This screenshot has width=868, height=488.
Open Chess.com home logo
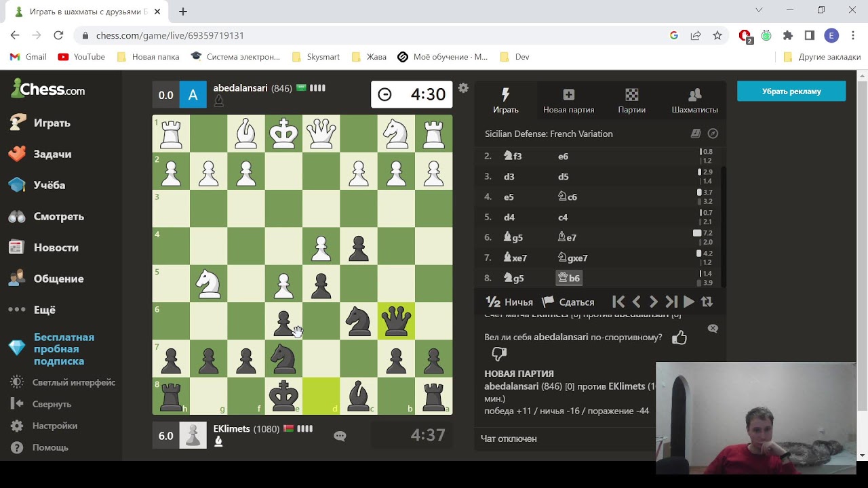pos(47,89)
